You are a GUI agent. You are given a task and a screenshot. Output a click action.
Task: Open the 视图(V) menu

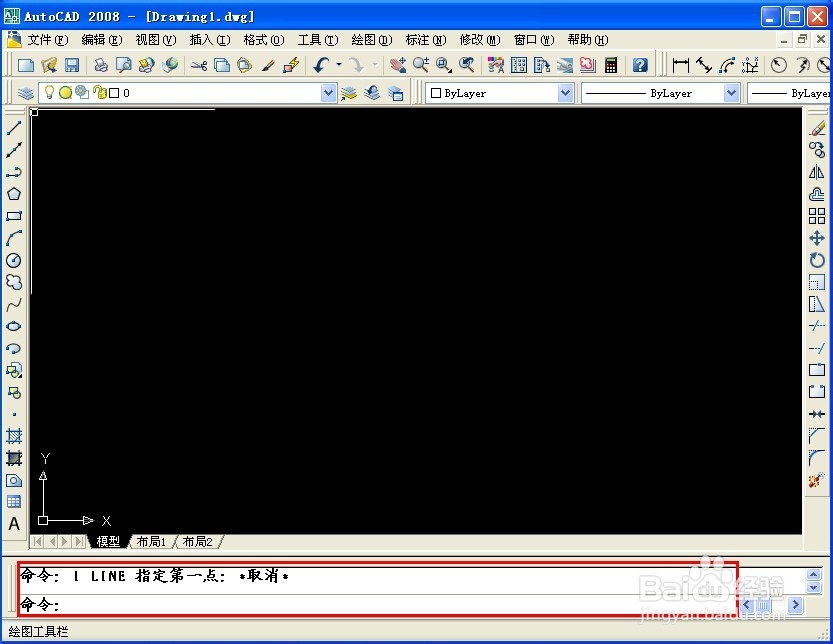[155, 40]
